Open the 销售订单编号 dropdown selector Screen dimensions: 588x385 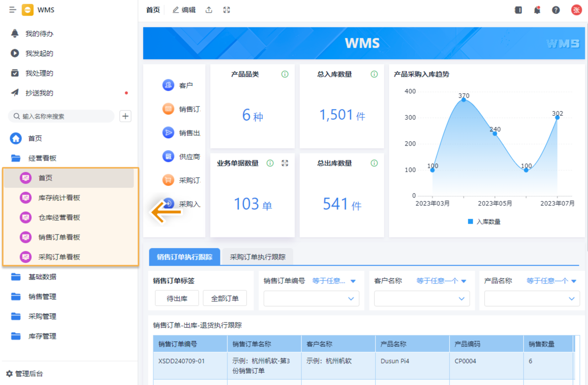[311, 298]
